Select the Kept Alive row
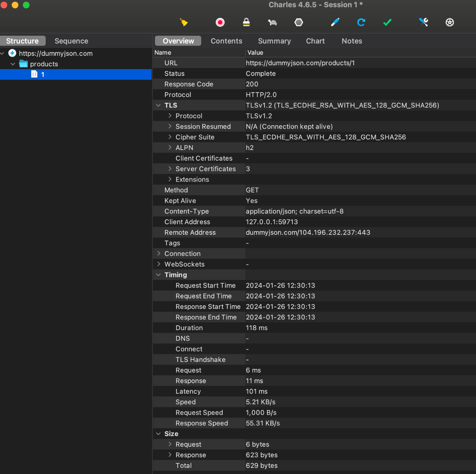 tap(314, 200)
